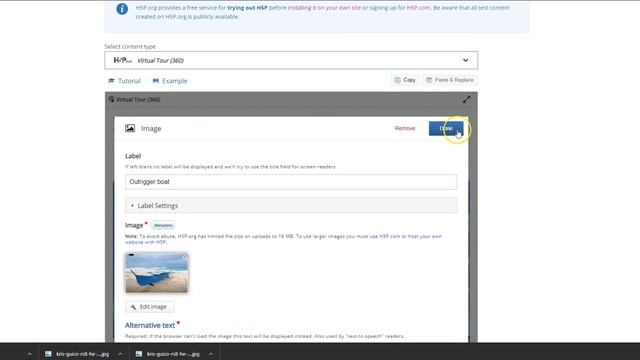640x360 pixels.
Task: Click the leftmost chevron in downloads bar
Action: coord(29,354)
